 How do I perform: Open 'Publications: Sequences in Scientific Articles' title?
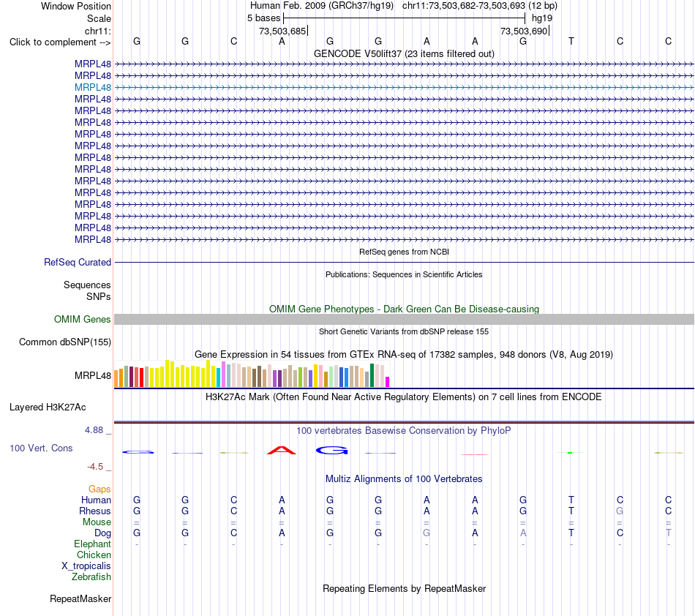click(404, 274)
